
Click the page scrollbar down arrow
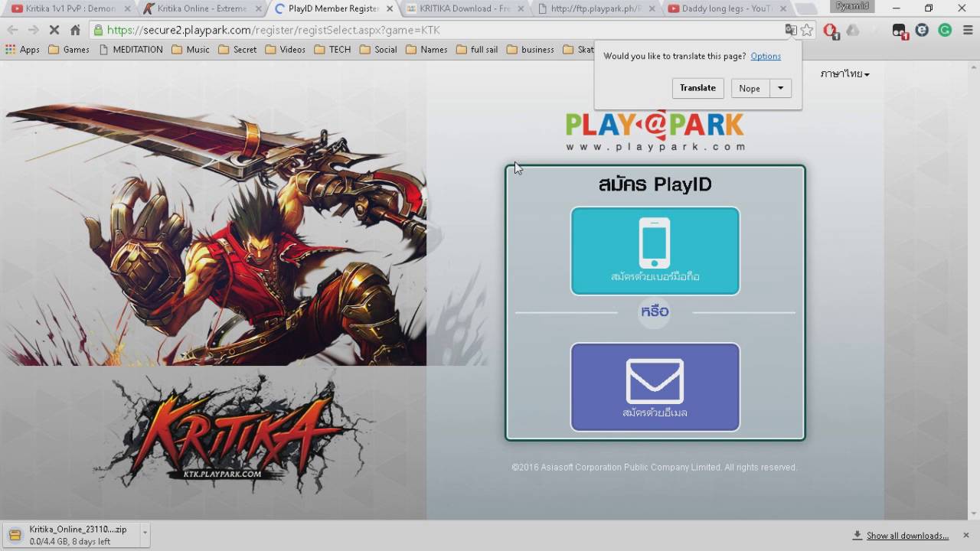click(x=974, y=514)
